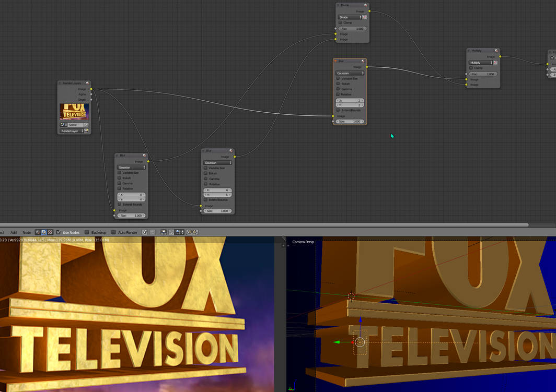556x392 pixels.
Task: Enable Gamma on Blur node with X 4
Action: pos(119,183)
